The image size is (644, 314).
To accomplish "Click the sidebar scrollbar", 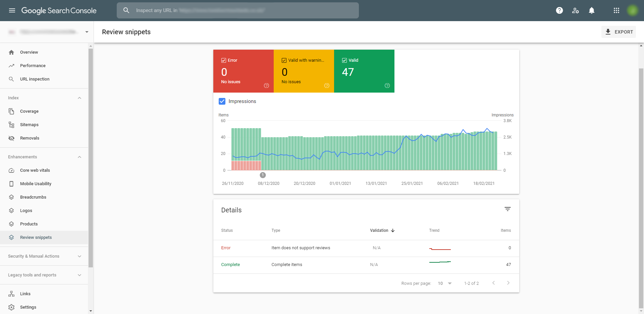I will 91,158.
